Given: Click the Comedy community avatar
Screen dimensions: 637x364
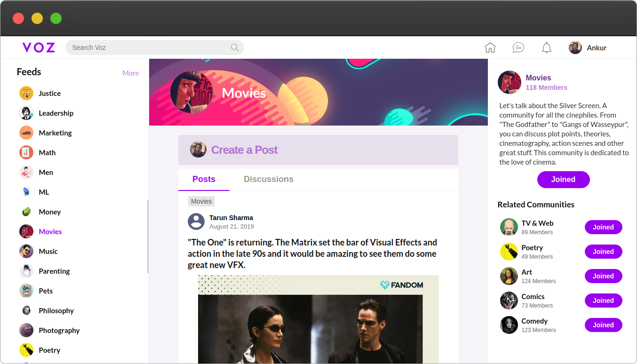Looking at the screenshot, I should point(509,325).
